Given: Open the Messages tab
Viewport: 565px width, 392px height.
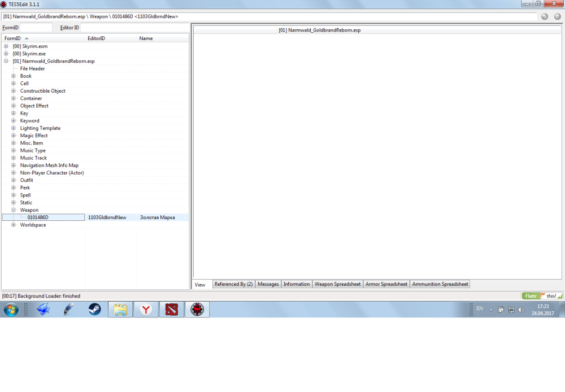Looking at the screenshot, I should pos(268,284).
